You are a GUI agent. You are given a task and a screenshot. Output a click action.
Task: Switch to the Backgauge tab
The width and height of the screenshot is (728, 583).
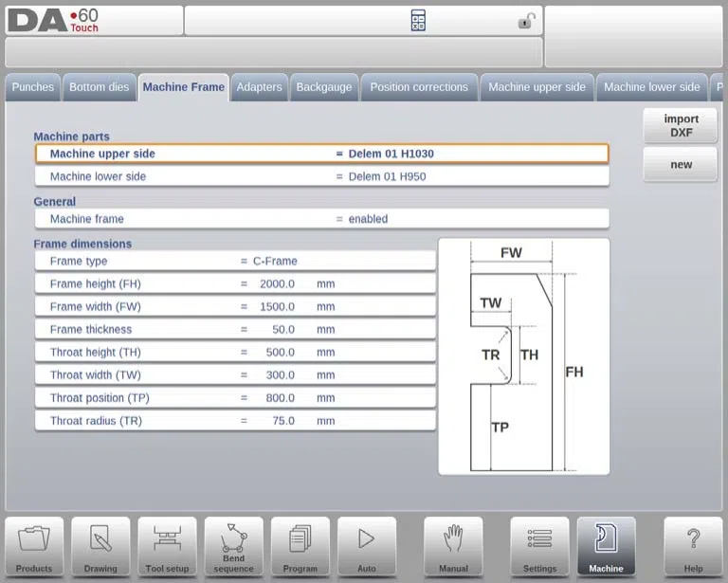[324, 87]
